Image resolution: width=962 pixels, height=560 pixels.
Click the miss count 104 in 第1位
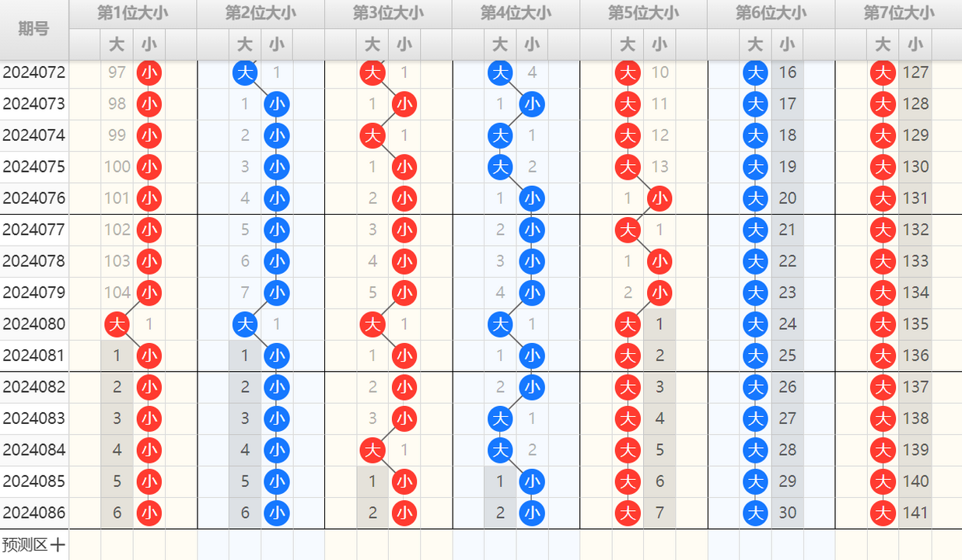point(117,292)
